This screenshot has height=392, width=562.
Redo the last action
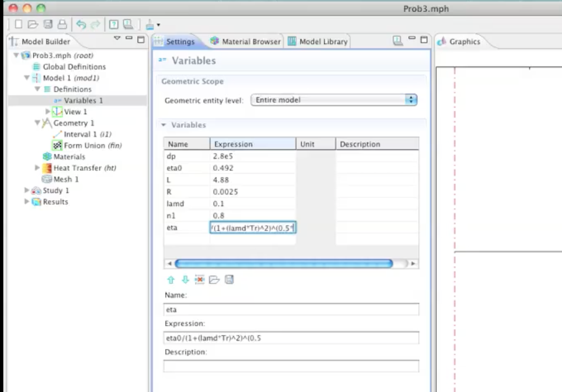click(95, 24)
